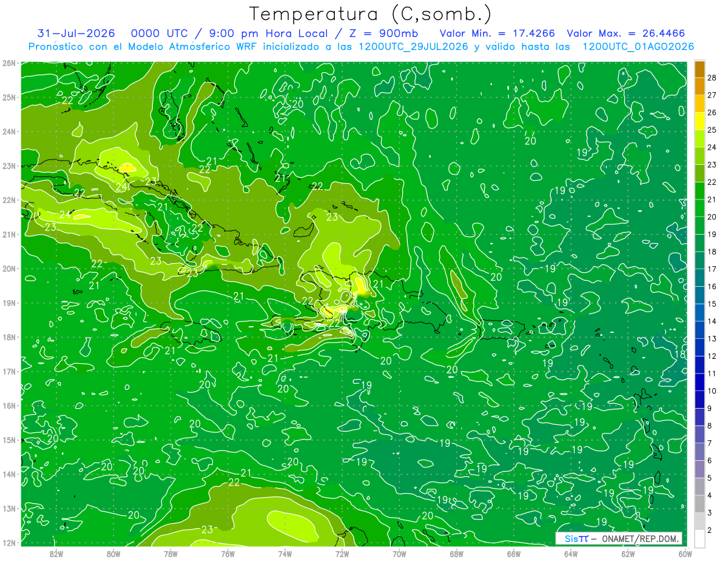Image resolution: width=728 pixels, height=562 pixels.
Task: Click the 'Temperatura (C,somb.)' title
Action: pyautogui.click(x=371, y=14)
